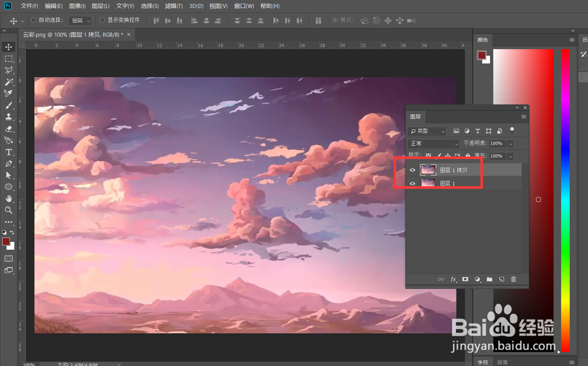Select the Rectangular Marquee tool

(x=9, y=58)
